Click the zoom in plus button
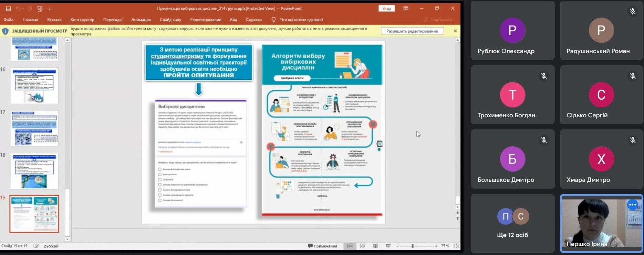Image resolution: width=644 pixels, height=255 pixels. 436,246
